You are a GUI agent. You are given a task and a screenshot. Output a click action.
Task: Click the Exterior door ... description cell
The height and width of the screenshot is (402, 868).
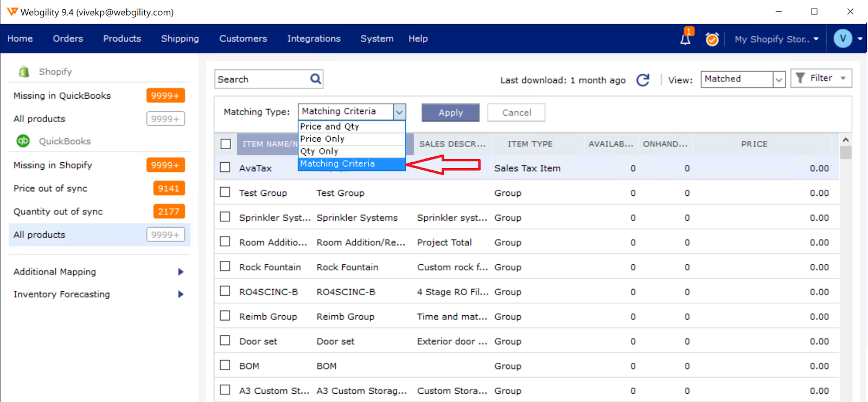point(452,341)
